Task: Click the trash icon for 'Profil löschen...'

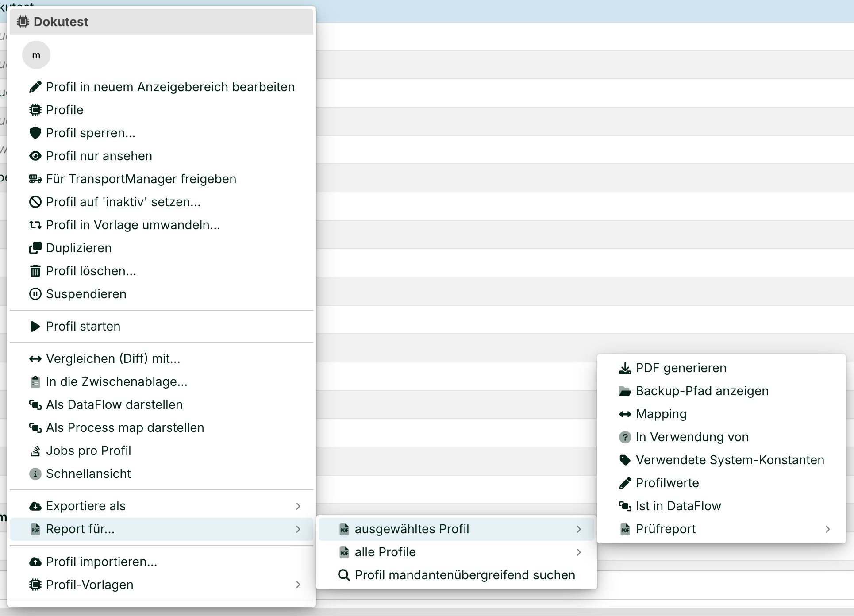Action: coord(35,271)
